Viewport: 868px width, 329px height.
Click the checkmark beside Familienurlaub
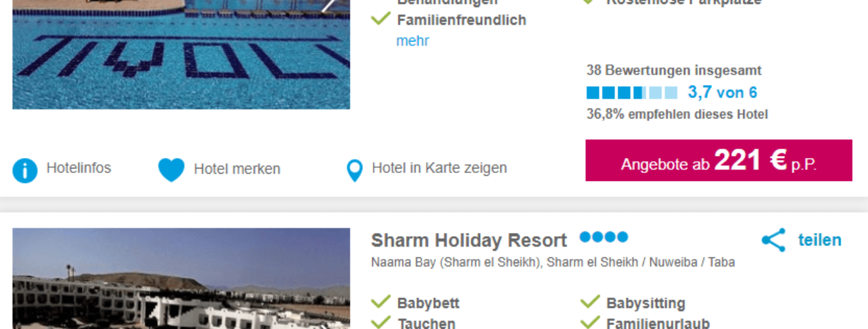point(590,322)
